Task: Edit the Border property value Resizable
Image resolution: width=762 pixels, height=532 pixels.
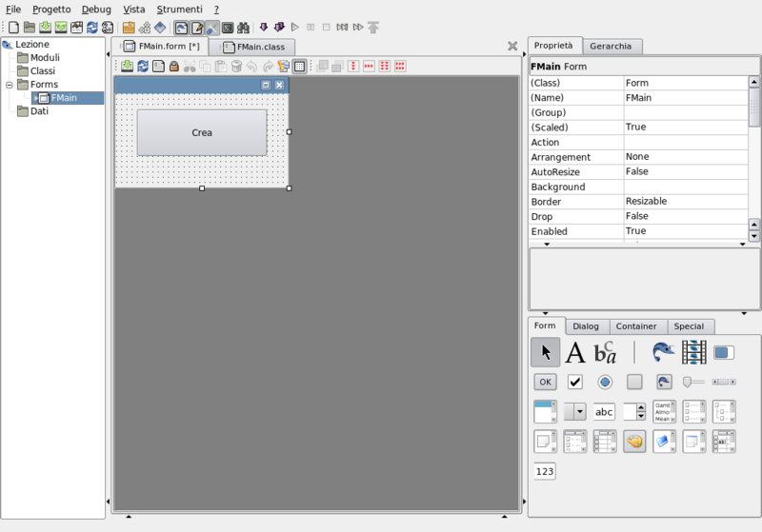Action: [x=685, y=201]
